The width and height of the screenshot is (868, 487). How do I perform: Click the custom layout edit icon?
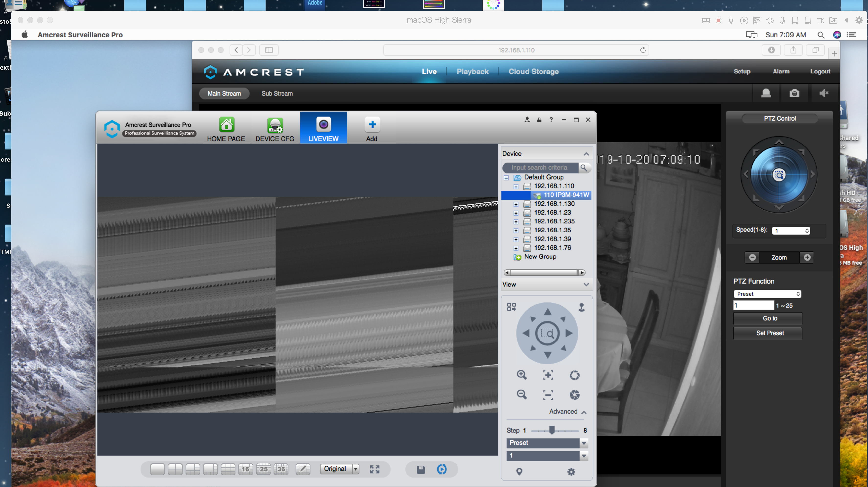coord(303,469)
